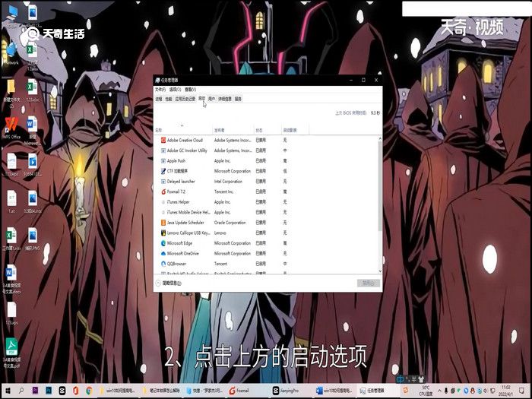
Task: Click the 禁用 (Disable) button
Action: [x=369, y=283]
